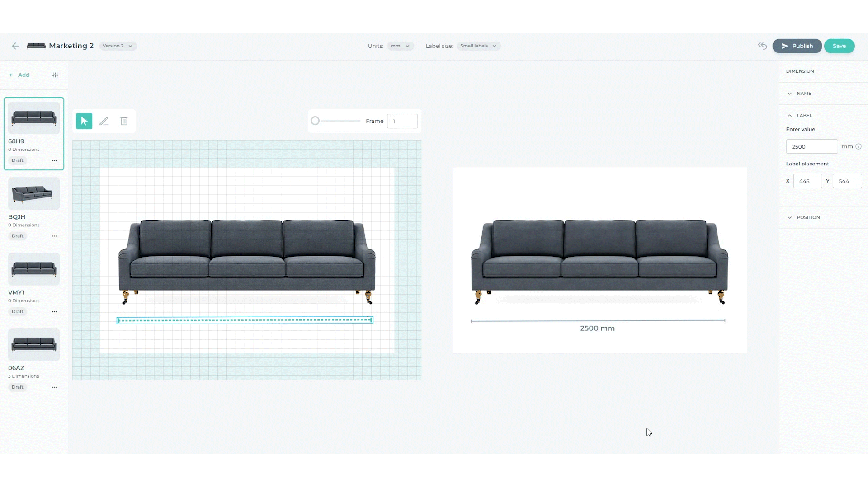Screen dimensions: 868x488
Task: Select the pencil draw tool
Action: (x=104, y=121)
